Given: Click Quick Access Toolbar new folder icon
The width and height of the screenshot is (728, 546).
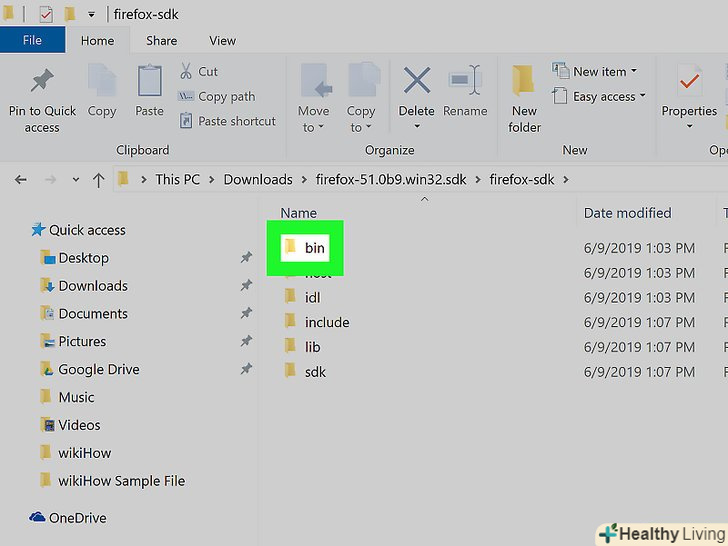Looking at the screenshot, I should coord(70,14).
